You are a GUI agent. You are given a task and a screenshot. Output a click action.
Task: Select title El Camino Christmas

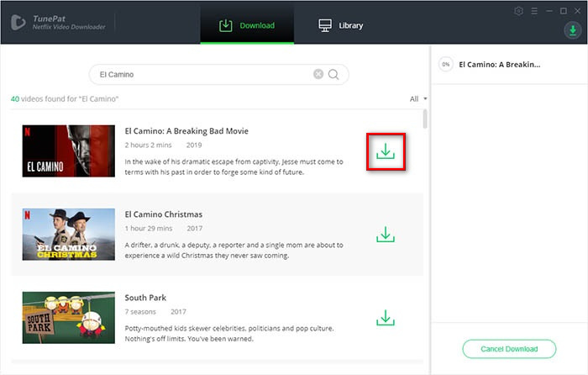tap(164, 214)
